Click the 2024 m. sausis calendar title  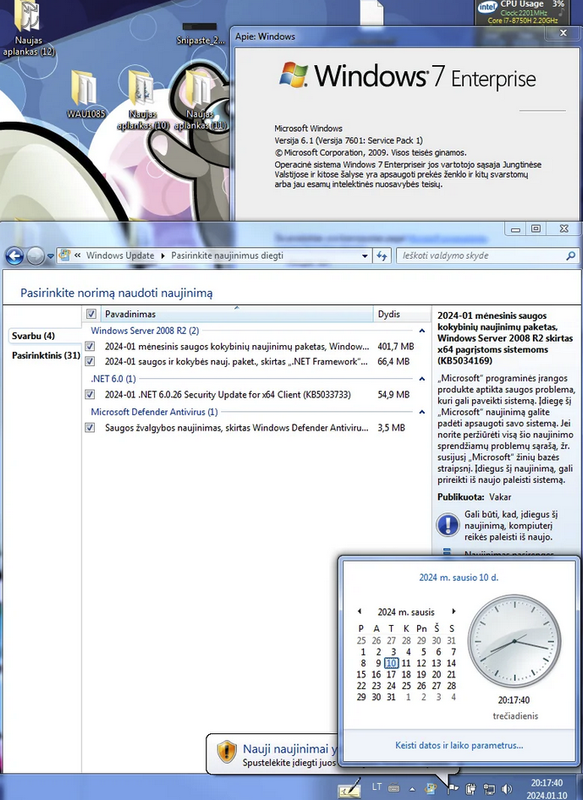click(x=406, y=612)
